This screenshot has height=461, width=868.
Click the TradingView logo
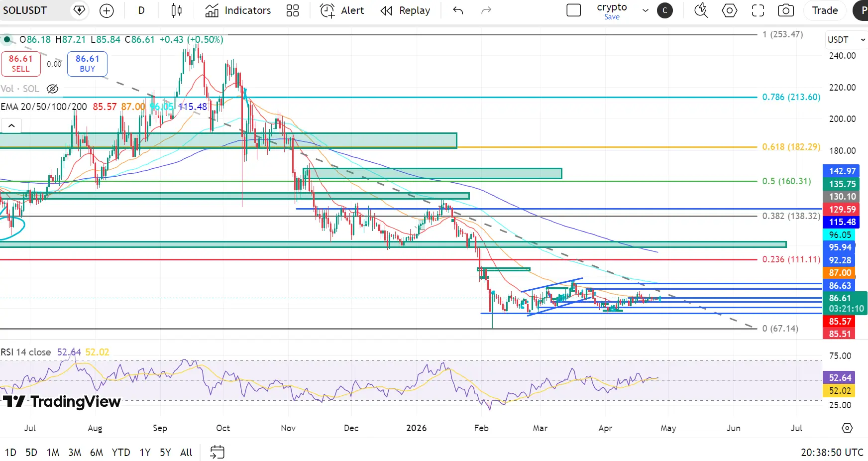[x=61, y=402]
